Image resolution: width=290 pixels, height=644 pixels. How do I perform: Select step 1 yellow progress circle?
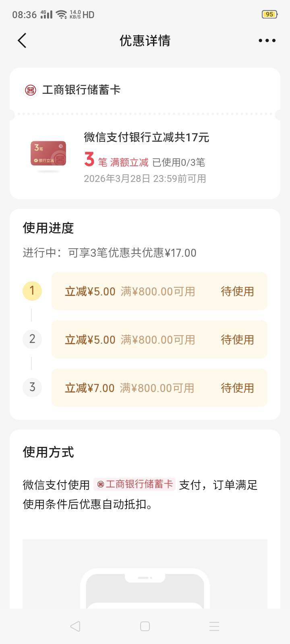[x=32, y=291]
